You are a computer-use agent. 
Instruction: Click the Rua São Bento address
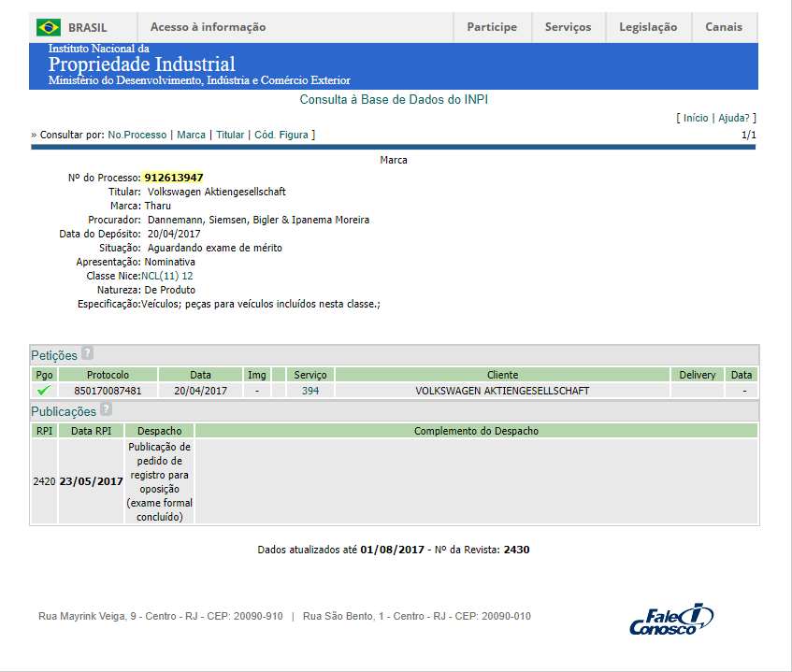[x=417, y=617]
